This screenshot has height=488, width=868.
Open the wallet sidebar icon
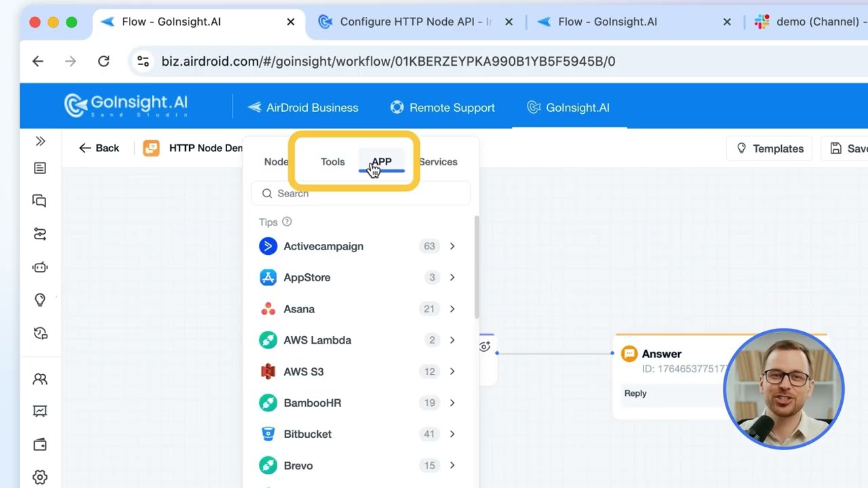click(x=40, y=445)
